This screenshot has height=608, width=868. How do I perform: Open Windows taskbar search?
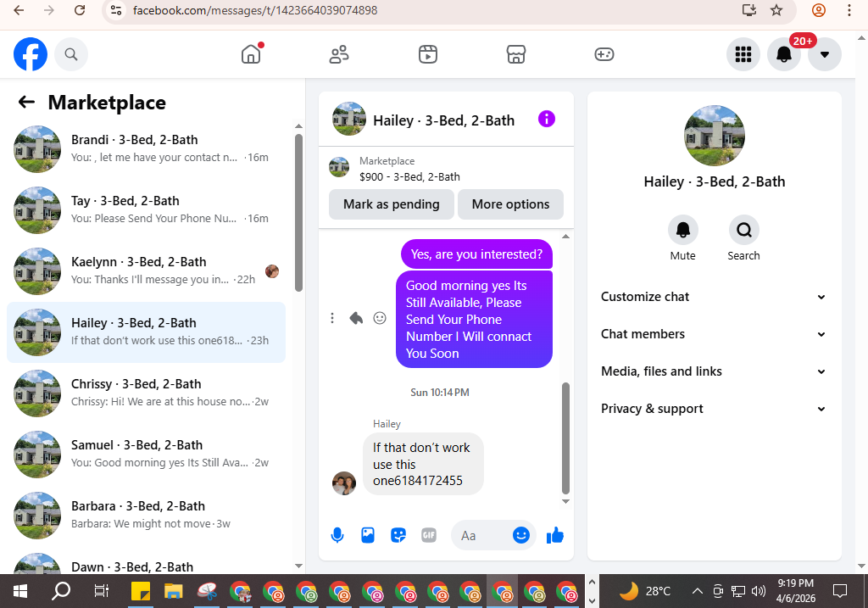point(61,591)
